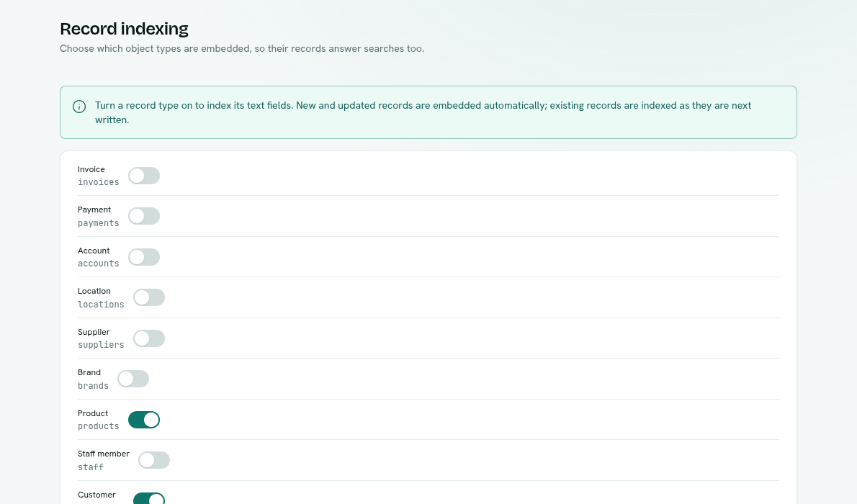The width and height of the screenshot is (857, 504).
Task: Toggle Brand record indexing on
Action: tap(133, 379)
